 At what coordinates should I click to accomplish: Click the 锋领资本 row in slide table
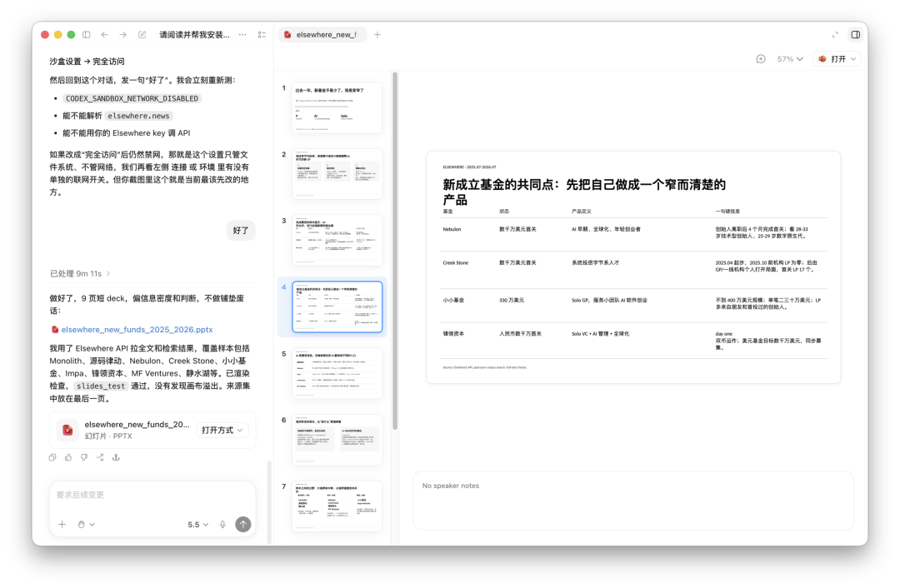[633, 340]
